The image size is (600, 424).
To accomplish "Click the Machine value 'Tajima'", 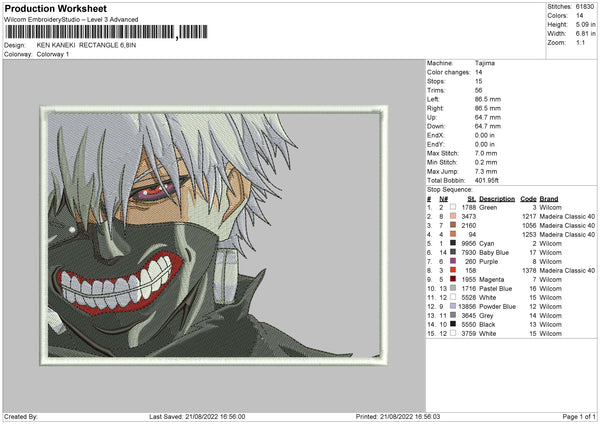I will [485, 63].
